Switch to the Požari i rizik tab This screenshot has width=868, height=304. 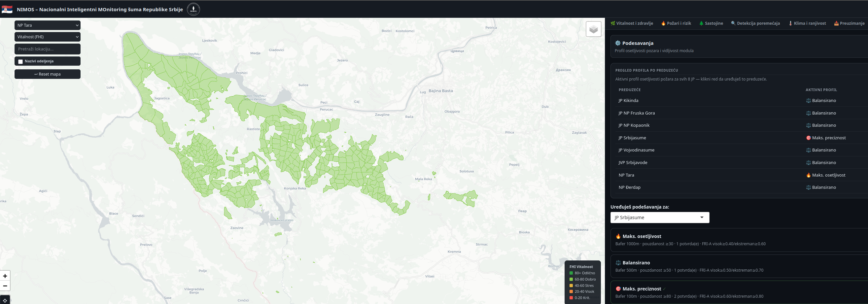click(x=676, y=23)
